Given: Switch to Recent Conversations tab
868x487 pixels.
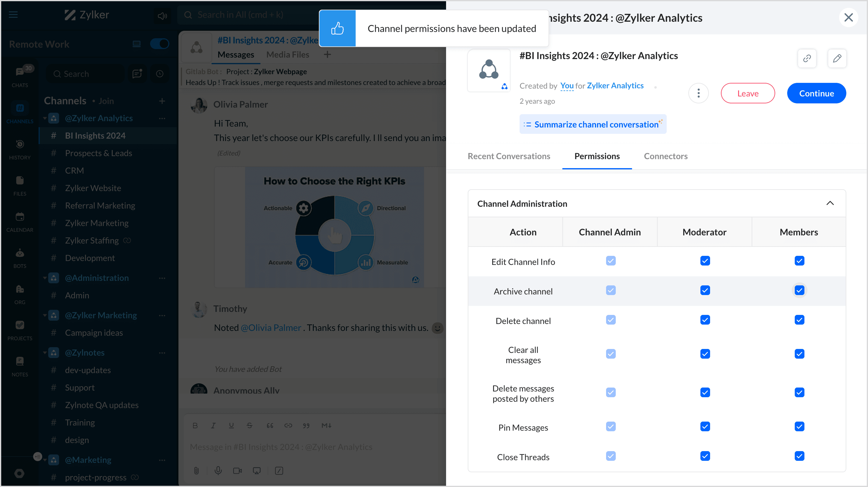Looking at the screenshot, I should tap(508, 156).
